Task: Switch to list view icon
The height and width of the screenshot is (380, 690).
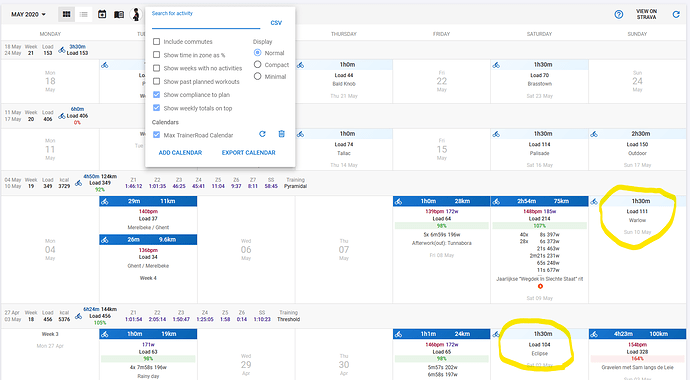Action: pyautogui.click(x=84, y=15)
